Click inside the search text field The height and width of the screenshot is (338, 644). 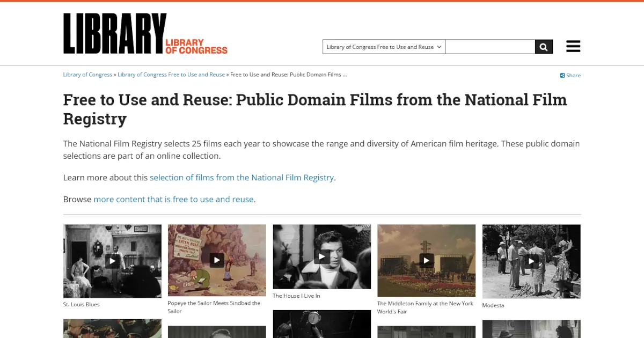pyautogui.click(x=490, y=47)
